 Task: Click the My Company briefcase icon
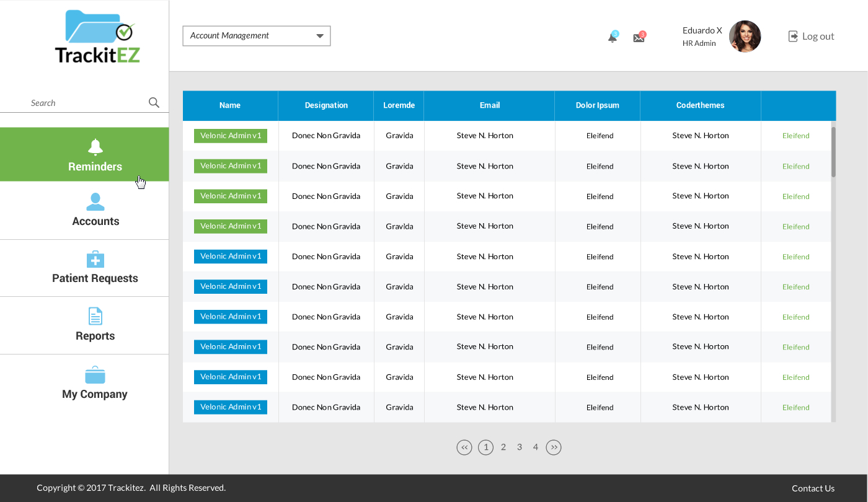click(95, 375)
